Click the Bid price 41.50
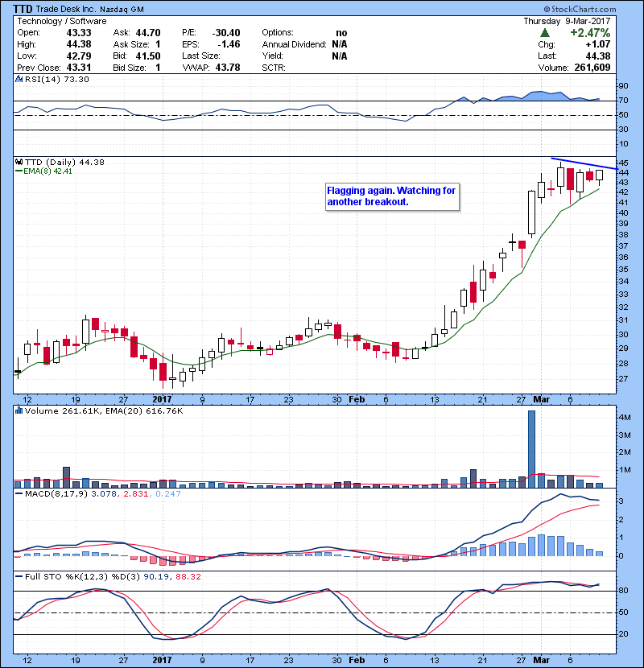This screenshot has height=668, width=644. pyautogui.click(x=148, y=56)
